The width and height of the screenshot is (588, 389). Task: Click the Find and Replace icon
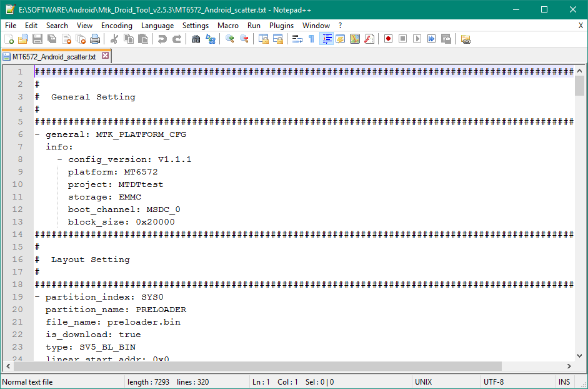[x=211, y=39]
